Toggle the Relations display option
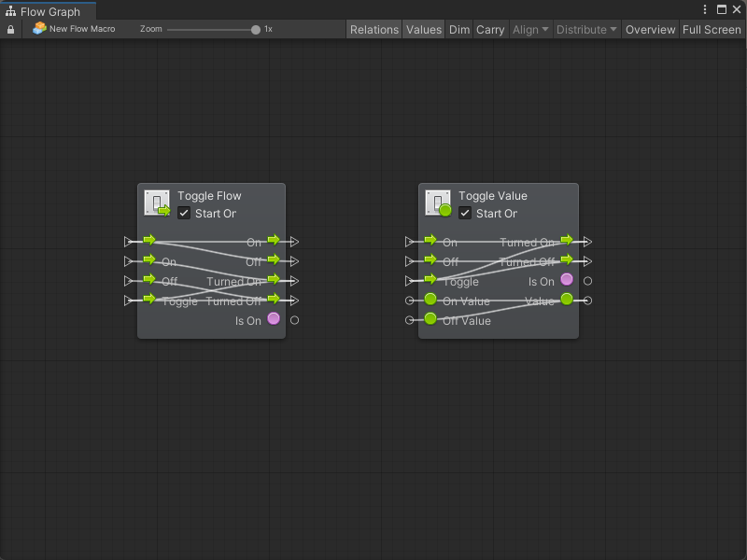The image size is (747, 560). point(373,30)
